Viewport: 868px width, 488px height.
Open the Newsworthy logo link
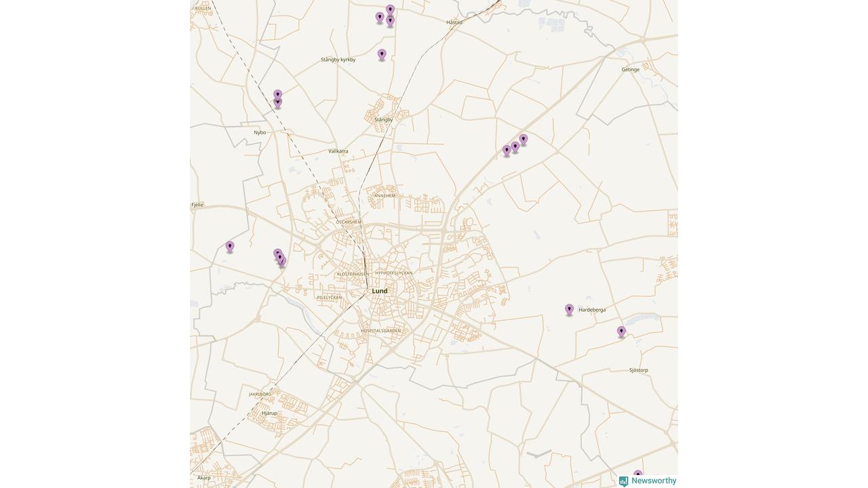click(x=648, y=481)
